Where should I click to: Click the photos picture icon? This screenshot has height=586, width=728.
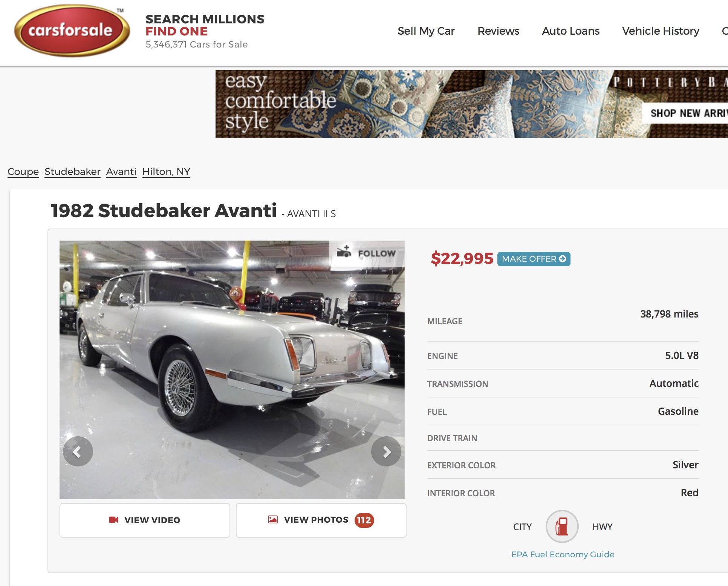pyautogui.click(x=273, y=520)
